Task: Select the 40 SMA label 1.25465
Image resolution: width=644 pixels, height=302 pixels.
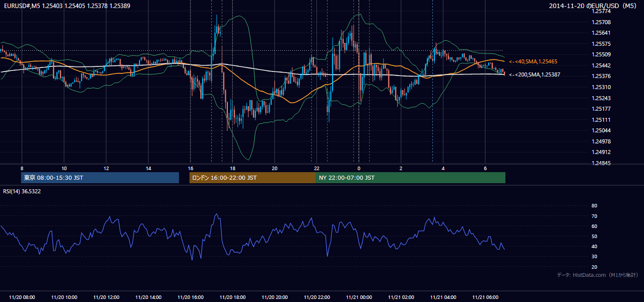Action: (533, 61)
